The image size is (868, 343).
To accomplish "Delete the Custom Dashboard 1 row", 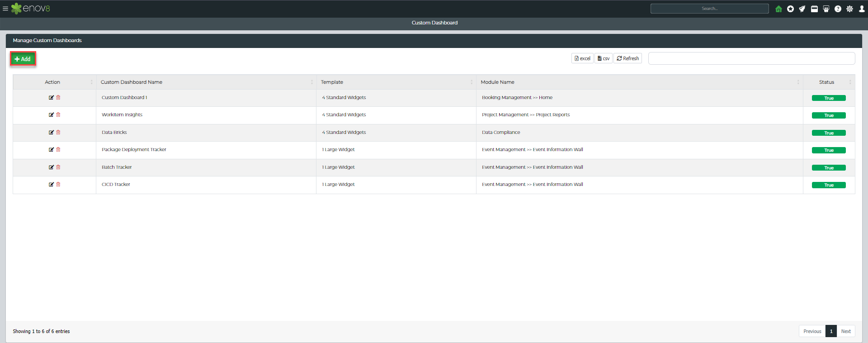I will click(58, 97).
